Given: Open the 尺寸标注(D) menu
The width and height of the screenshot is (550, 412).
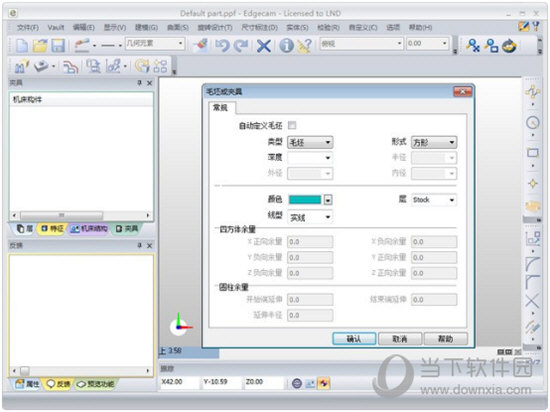Looking at the screenshot, I should [x=259, y=27].
